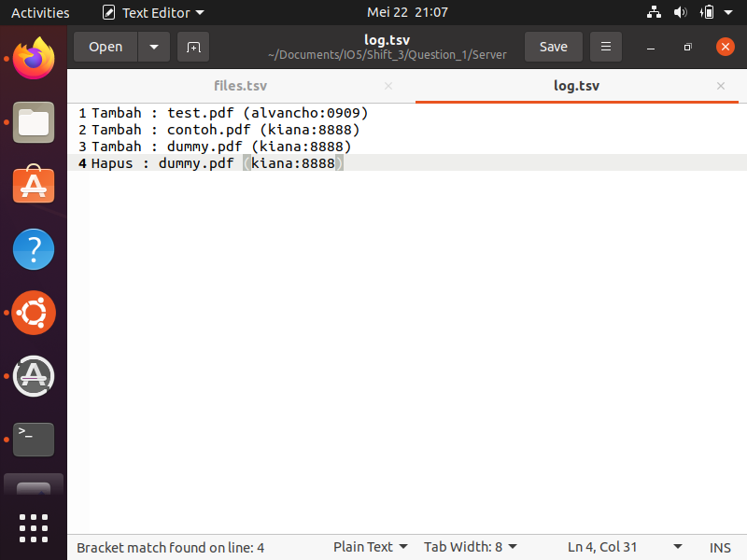Open Ubuntu Software from the dock

[33, 186]
